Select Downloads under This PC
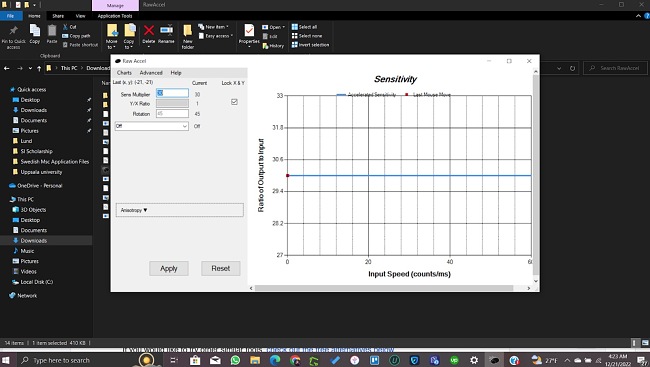 coord(34,241)
